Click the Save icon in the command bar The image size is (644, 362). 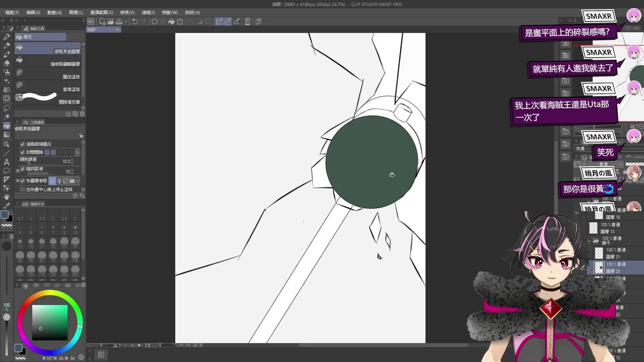click(x=119, y=22)
